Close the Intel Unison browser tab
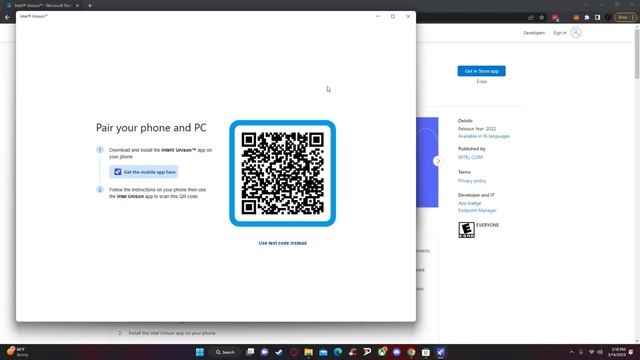 (x=77, y=6)
